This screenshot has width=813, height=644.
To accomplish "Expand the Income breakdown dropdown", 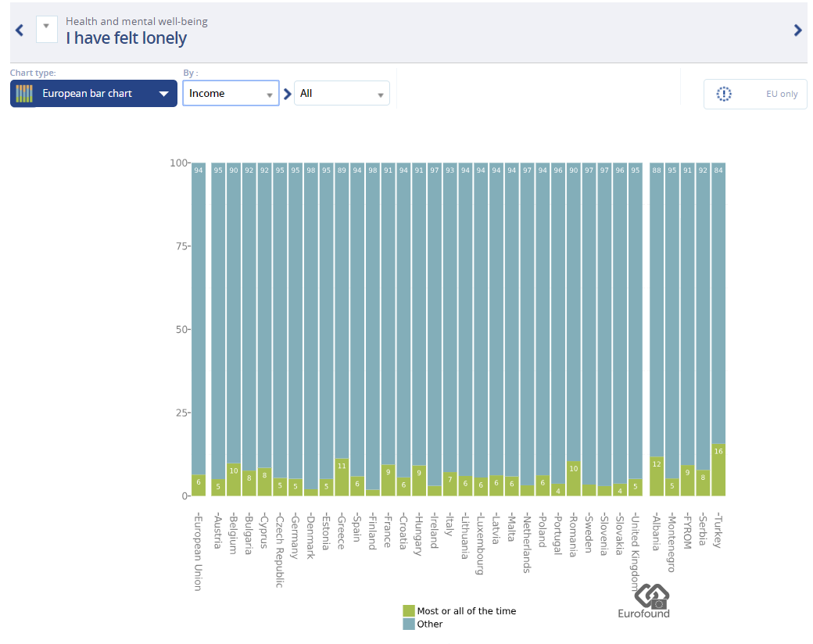I will 231,93.
